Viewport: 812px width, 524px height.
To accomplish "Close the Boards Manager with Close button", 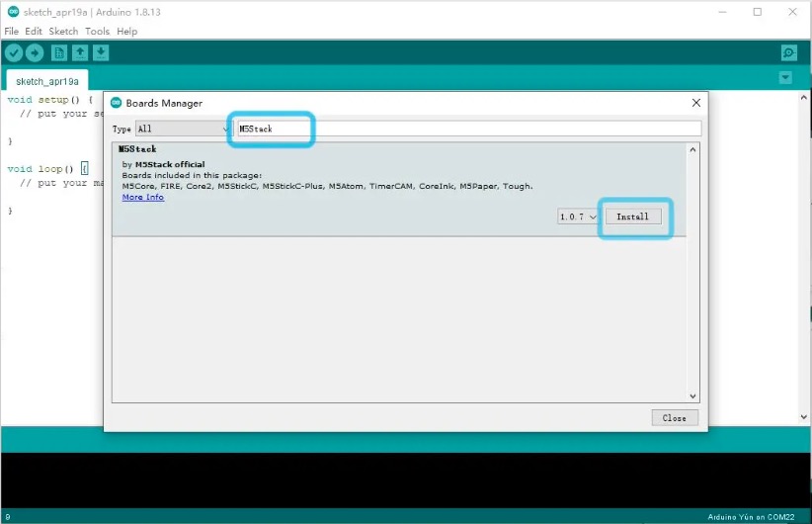I will click(x=675, y=418).
